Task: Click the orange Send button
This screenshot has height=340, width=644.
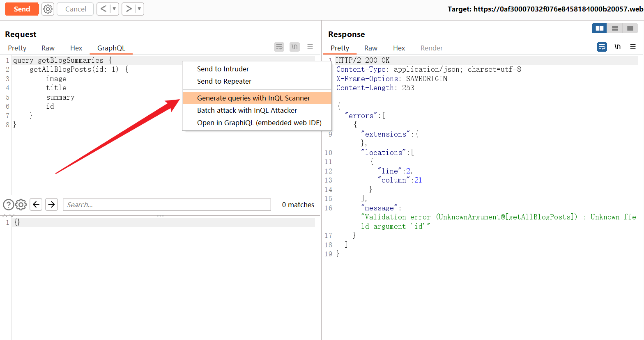Action: click(x=22, y=9)
